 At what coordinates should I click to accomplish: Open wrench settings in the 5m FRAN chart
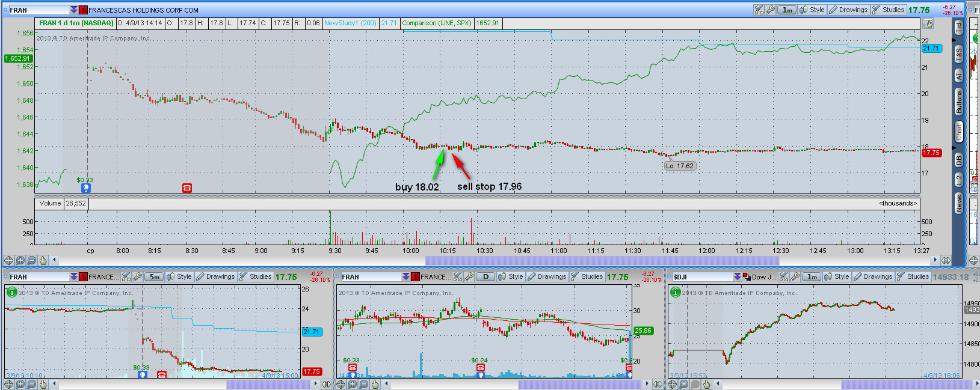tap(138, 276)
